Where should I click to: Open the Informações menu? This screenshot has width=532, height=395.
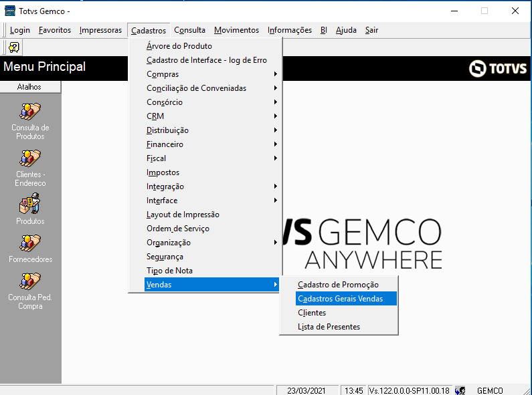coord(289,30)
